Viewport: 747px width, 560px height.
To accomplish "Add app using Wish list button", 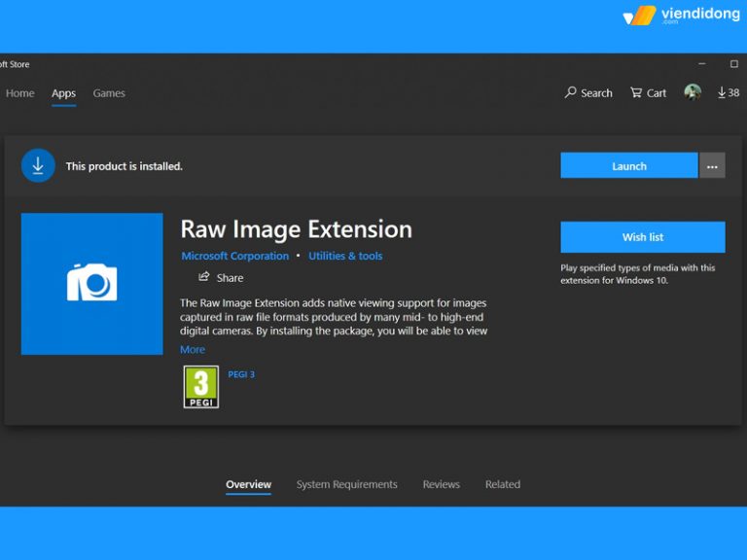I will [x=642, y=237].
